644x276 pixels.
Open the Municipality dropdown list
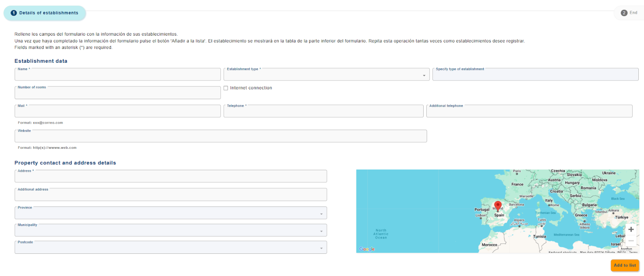tap(171, 231)
